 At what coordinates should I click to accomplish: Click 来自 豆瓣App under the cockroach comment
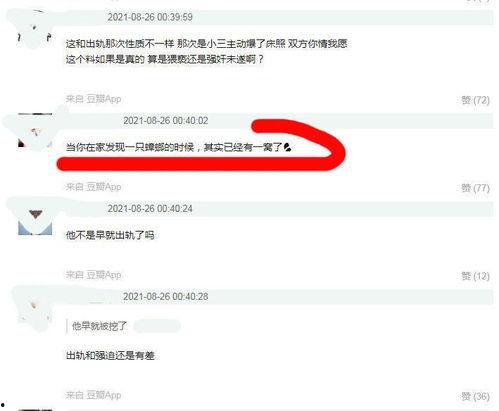93,187
